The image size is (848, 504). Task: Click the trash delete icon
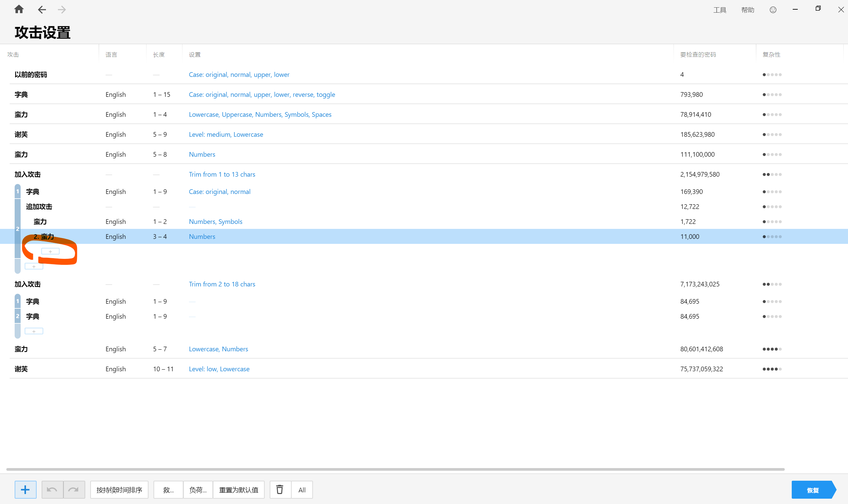(x=280, y=489)
